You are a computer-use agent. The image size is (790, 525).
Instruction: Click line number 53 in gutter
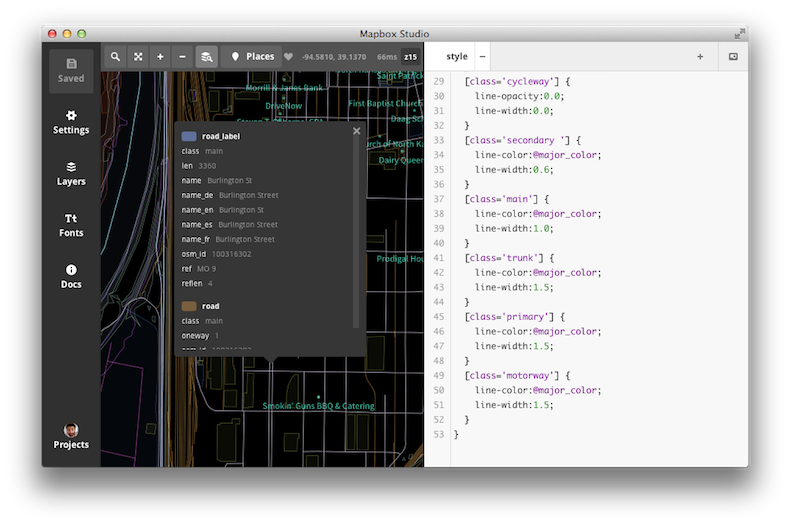[x=439, y=434]
